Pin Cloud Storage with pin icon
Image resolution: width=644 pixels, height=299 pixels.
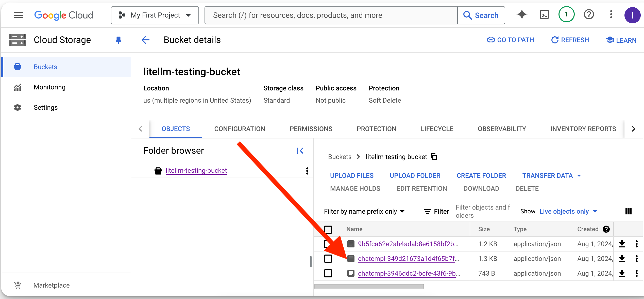(118, 40)
